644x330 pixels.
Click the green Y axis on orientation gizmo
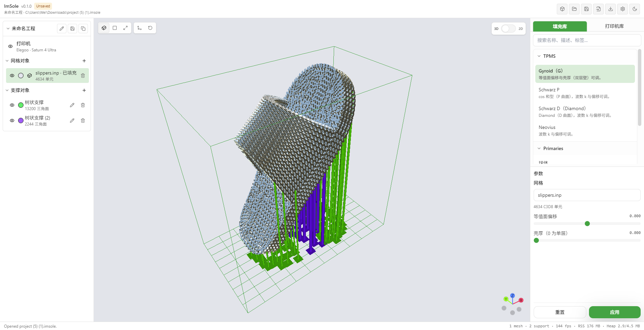click(x=506, y=299)
